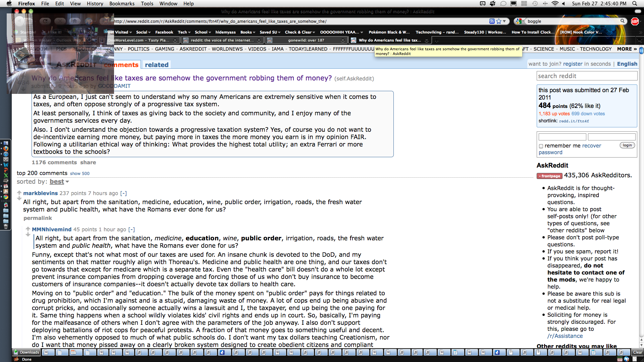Switch to the gonewild browser tab
This screenshot has height=362, width=644.
click(x=306, y=40)
